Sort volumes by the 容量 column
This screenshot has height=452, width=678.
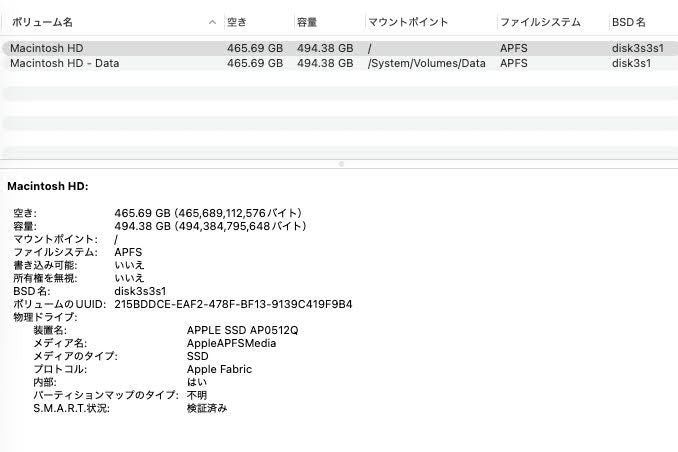(307, 22)
